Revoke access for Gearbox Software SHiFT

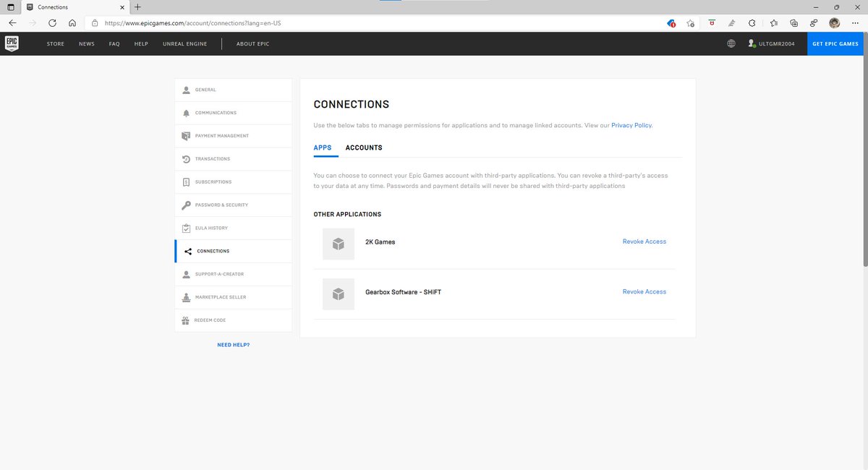(644, 291)
